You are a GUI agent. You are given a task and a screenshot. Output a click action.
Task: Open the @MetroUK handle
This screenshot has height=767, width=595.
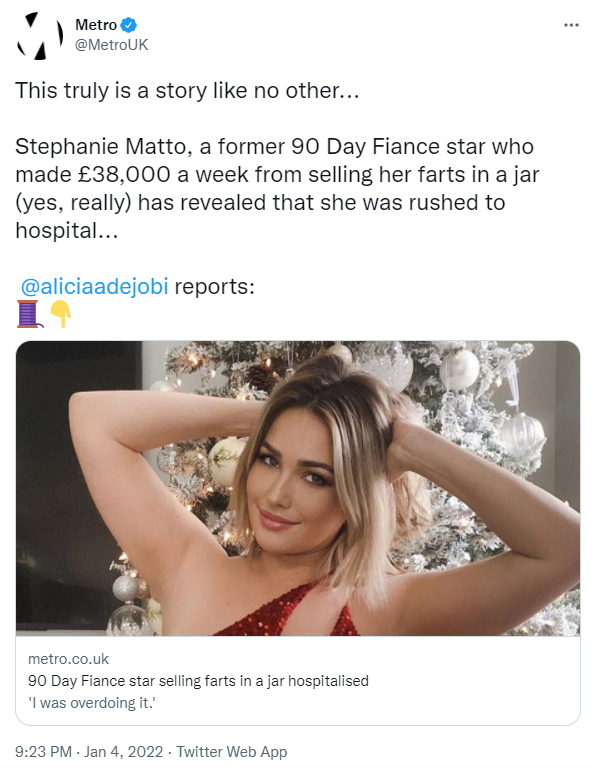tap(111, 45)
